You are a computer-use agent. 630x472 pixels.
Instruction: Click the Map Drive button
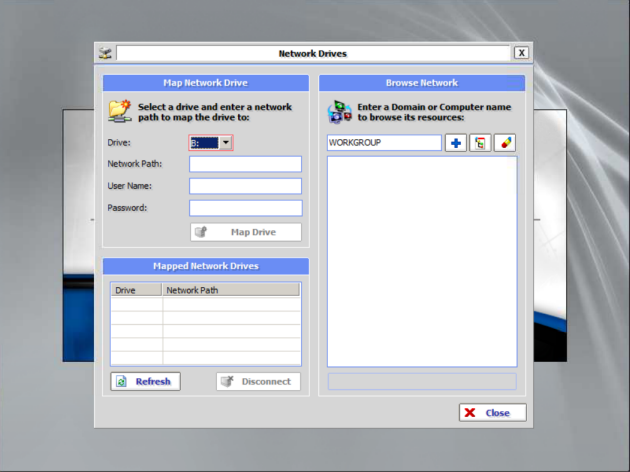pyautogui.click(x=246, y=232)
